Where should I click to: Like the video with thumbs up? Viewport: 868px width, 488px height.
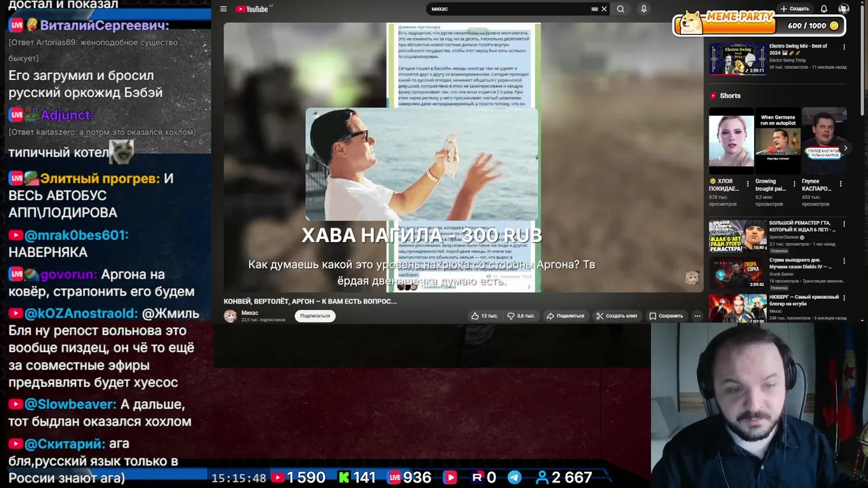click(484, 316)
